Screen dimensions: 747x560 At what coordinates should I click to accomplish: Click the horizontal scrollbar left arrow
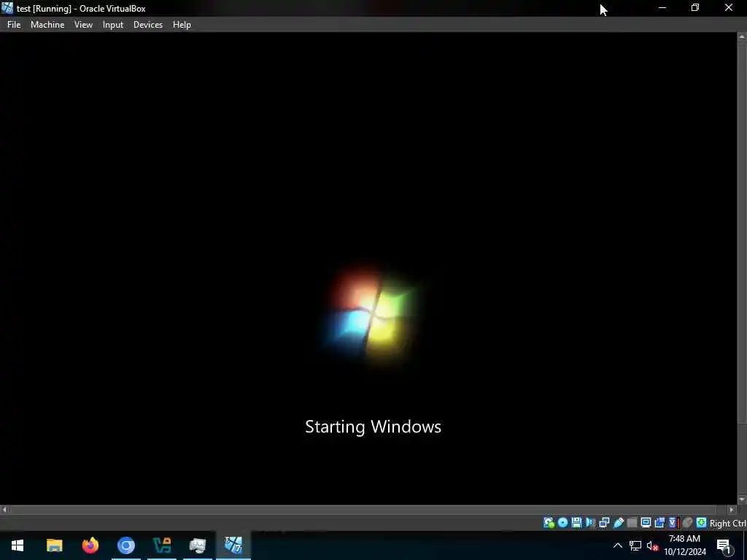[4, 510]
